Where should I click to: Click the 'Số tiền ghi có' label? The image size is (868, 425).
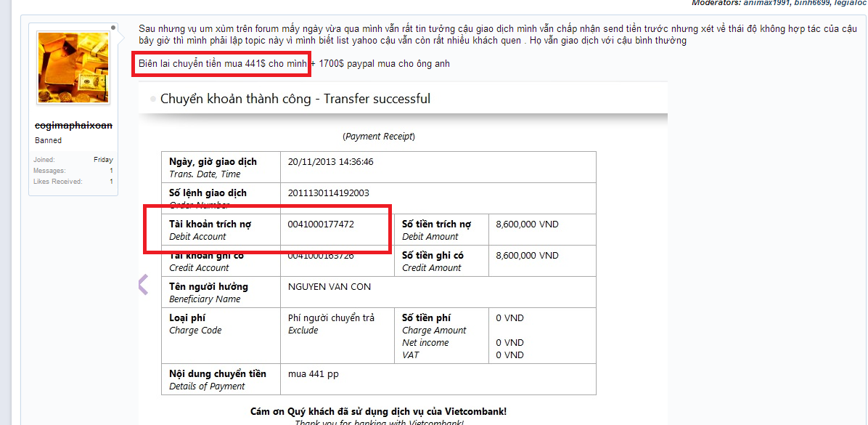click(433, 256)
